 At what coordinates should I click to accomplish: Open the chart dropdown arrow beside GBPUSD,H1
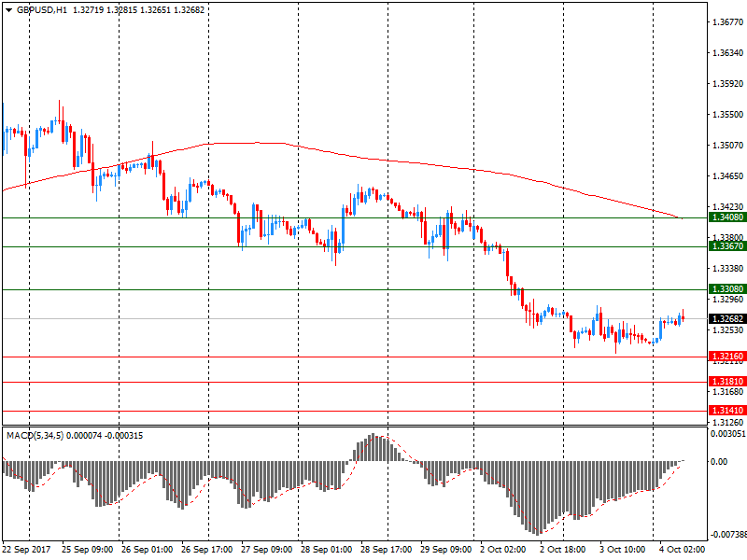coord(8,10)
